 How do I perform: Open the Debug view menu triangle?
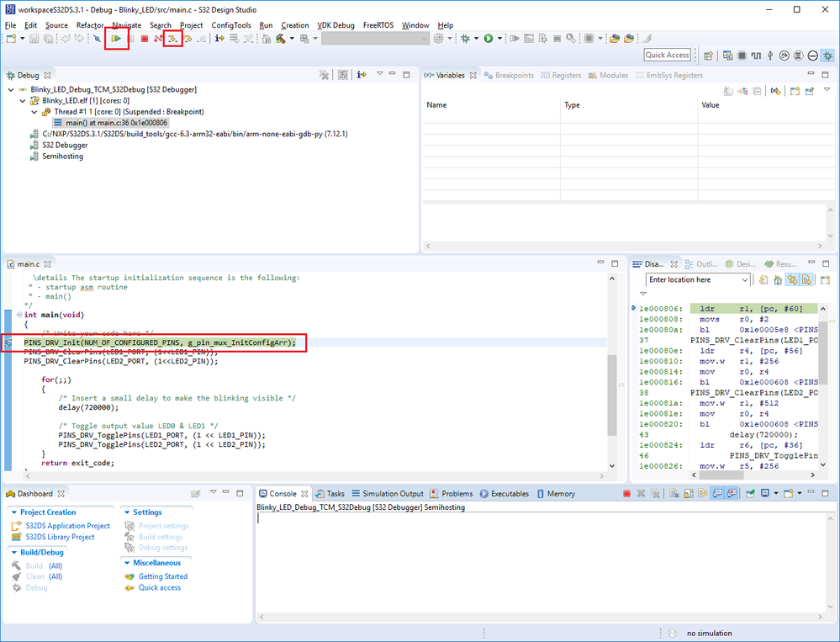(379, 73)
